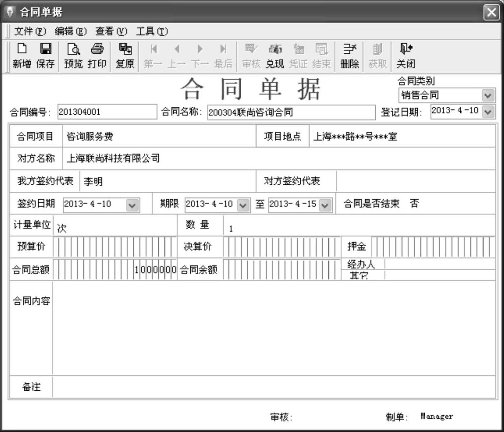Viewport: 504px width, 432px height.
Task: Click the 合同编号 input field
Action: [x=107, y=112]
